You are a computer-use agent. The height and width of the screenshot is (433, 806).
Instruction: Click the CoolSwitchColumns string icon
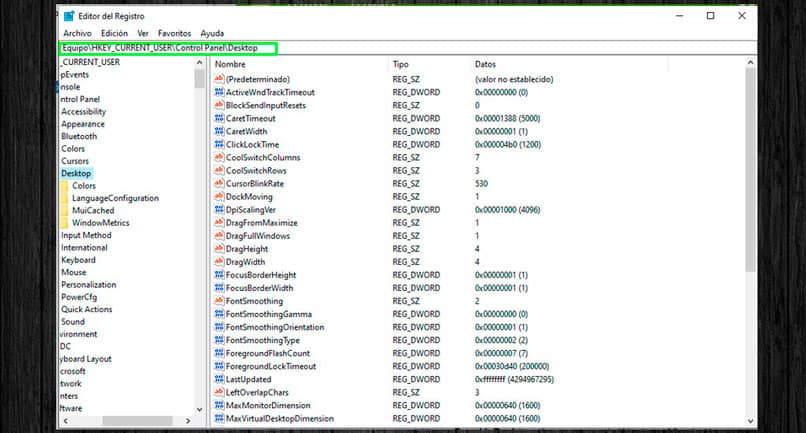pos(219,157)
